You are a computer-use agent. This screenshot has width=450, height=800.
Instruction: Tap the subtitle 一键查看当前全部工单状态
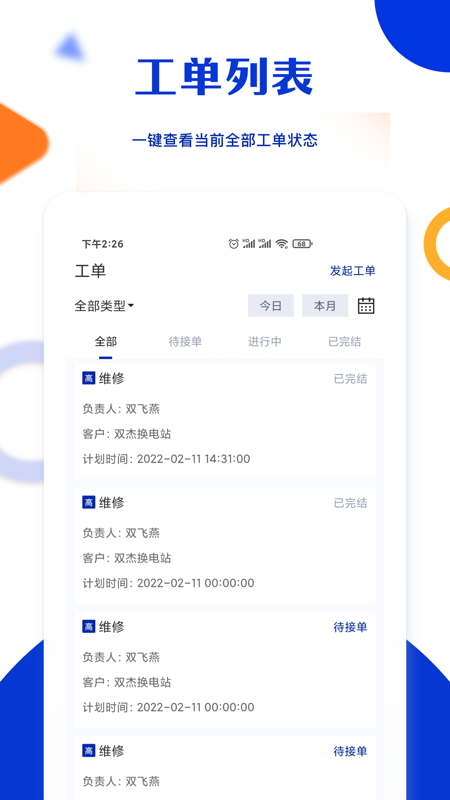224,140
